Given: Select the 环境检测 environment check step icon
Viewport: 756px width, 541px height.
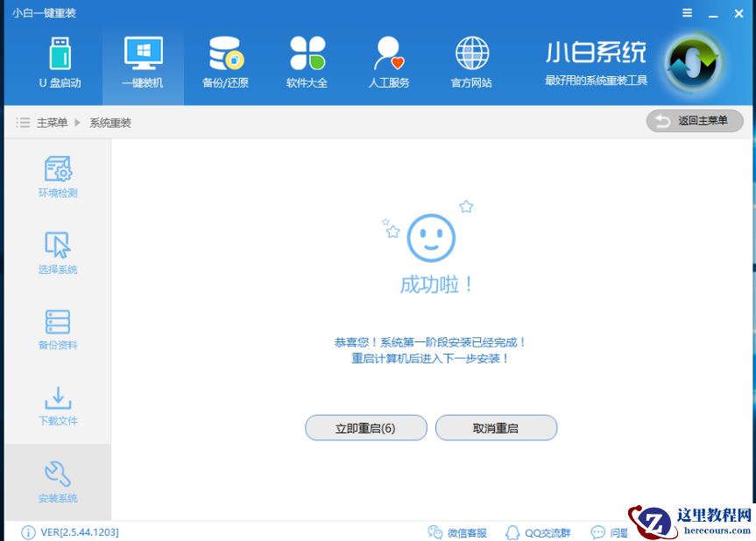Looking at the screenshot, I should [57, 174].
